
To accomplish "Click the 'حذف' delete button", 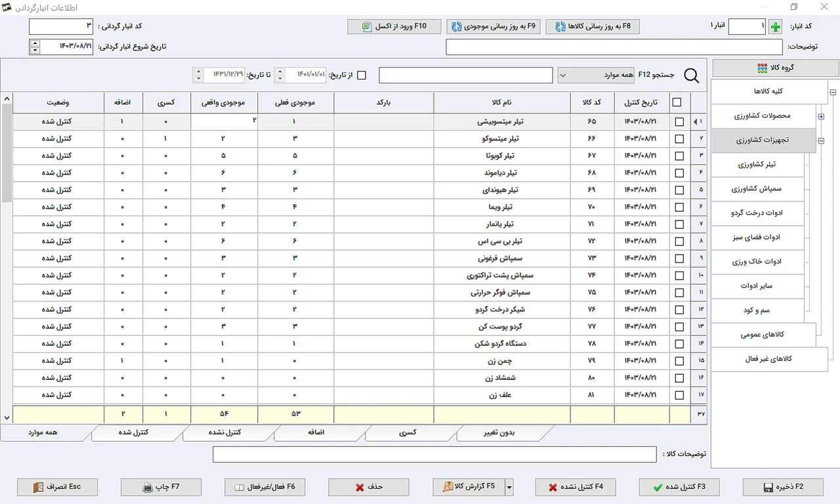I will [368, 487].
